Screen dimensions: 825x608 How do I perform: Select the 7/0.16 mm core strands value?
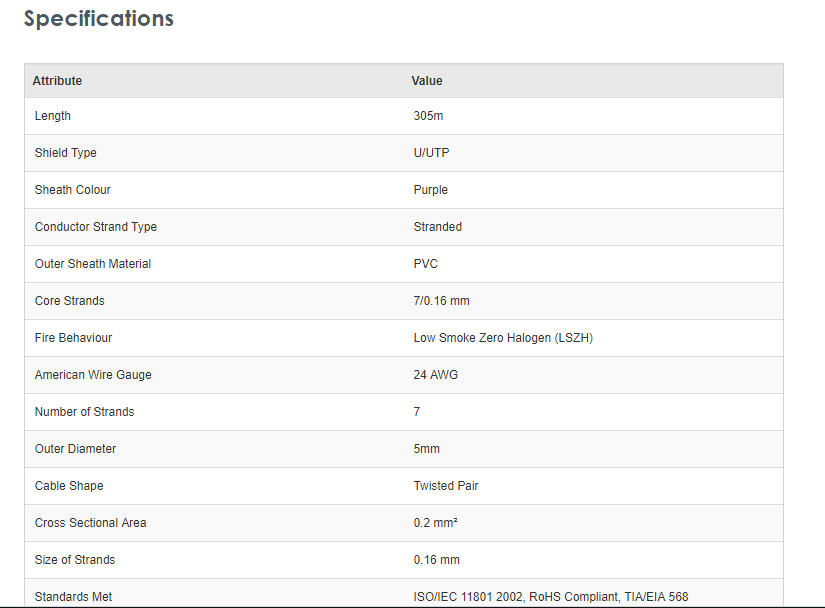(x=441, y=301)
